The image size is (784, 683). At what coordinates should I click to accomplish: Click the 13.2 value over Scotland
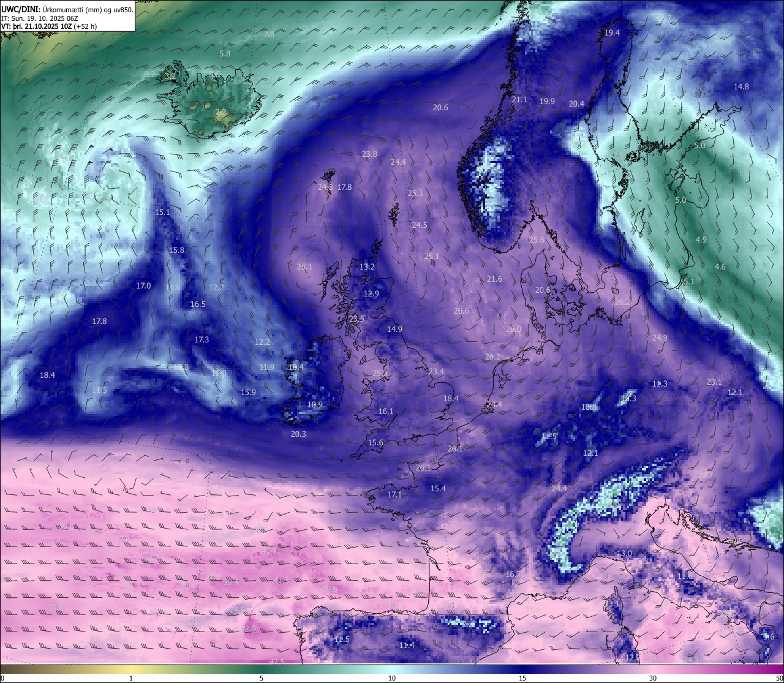click(x=367, y=267)
